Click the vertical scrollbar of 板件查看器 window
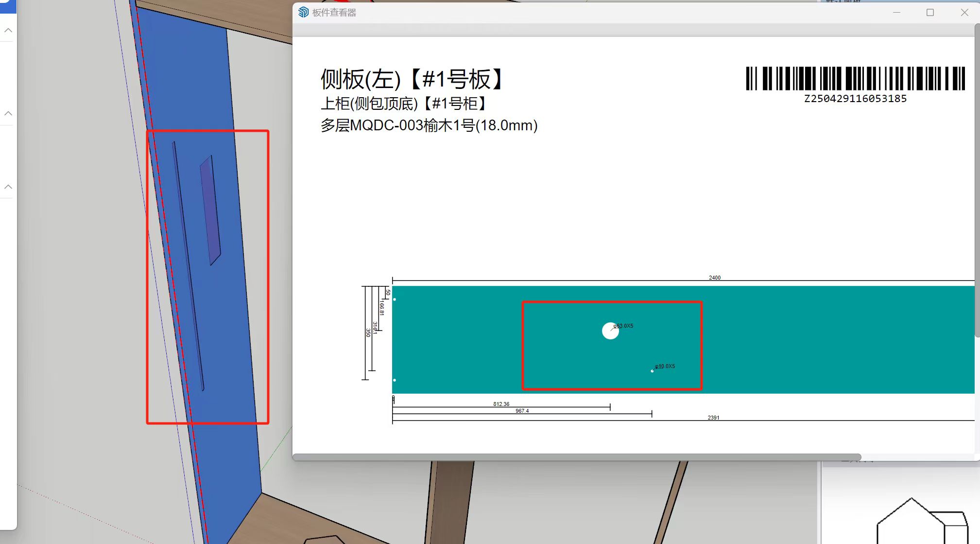This screenshot has width=980, height=544. [x=977, y=180]
